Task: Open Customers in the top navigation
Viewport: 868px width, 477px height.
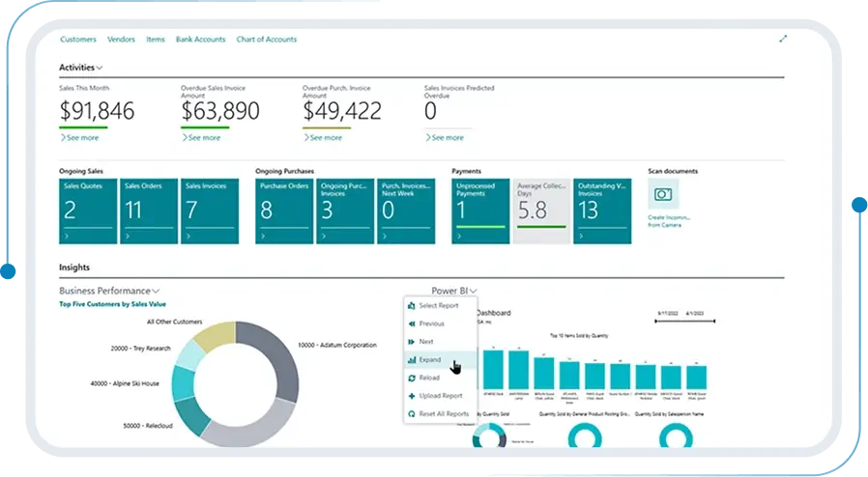Action: pos(78,40)
